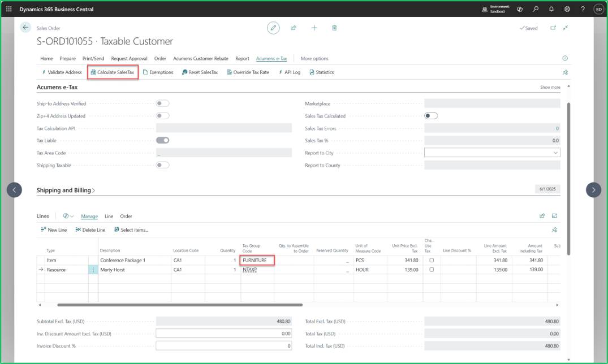
Task: Open the settings gear
Action: 567,9
